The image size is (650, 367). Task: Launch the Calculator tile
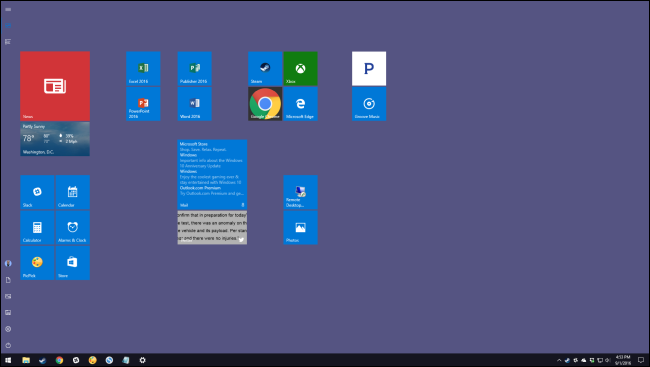(x=37, y=227)
